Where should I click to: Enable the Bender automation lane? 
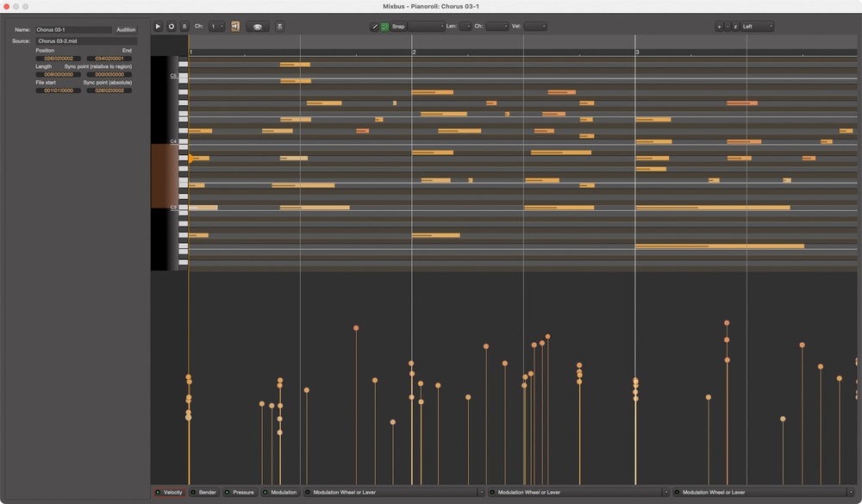[x=193, y=492]
